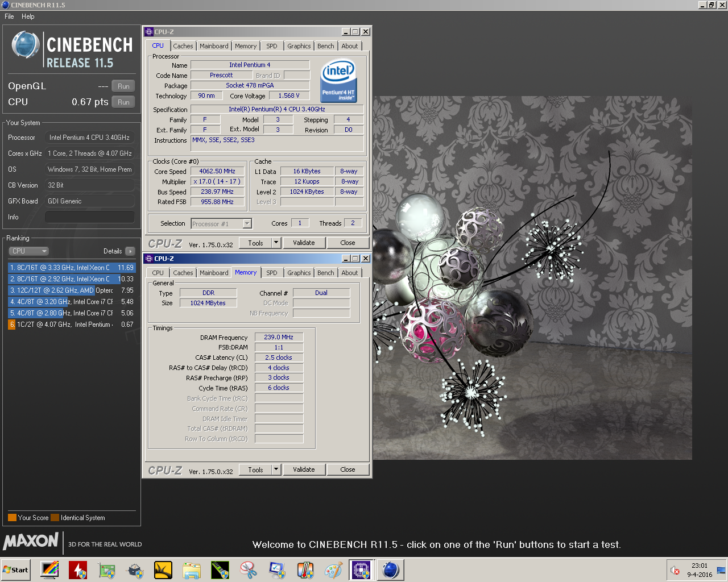Click the orange Your Score legend swatch
The image size is (728, 582).
tap(12, 518)
